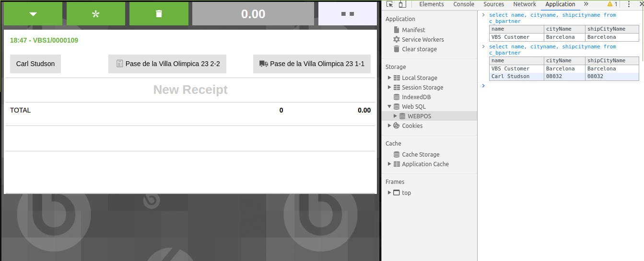This screenshot has width=644, height=261.
Task: Click the yellow warning count indicator
Action: (x=612, y=4)
